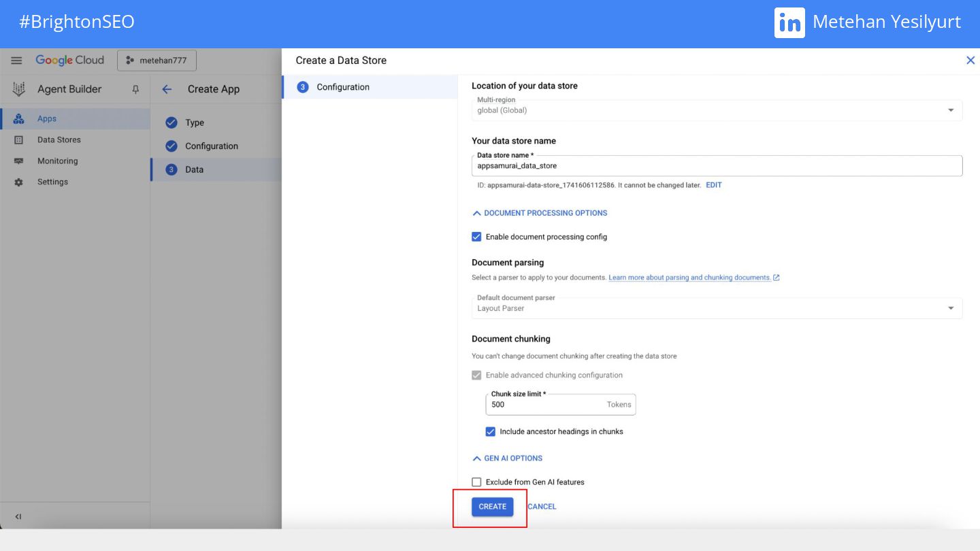Viewport: 980px width, 551px height.
Task: Click the 'Document parsing' heading
Action: [x=508, y=263]
